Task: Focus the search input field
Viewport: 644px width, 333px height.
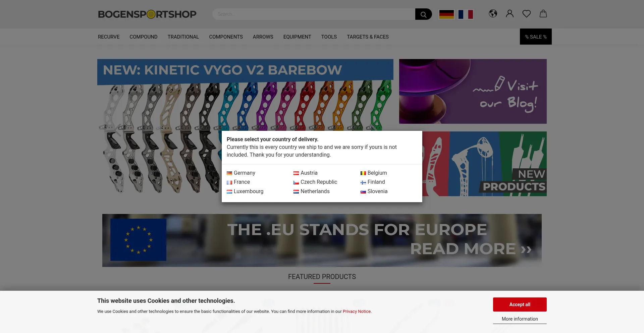Action: click(314, 14)
